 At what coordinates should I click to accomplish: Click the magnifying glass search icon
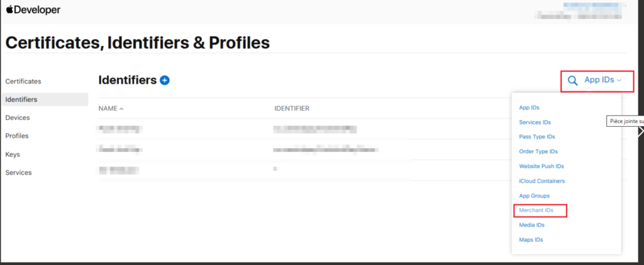point(572,80)
